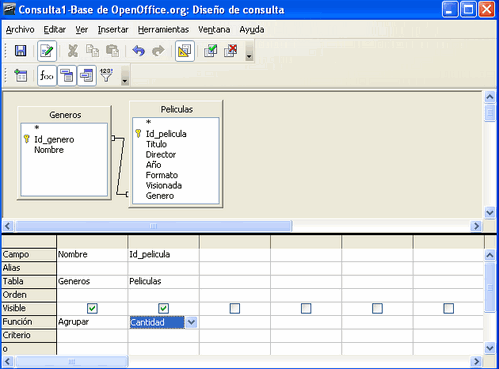Select Genero field in Peliculas table
The height and width of the screenshot is (369, 499).
(160, 196)
